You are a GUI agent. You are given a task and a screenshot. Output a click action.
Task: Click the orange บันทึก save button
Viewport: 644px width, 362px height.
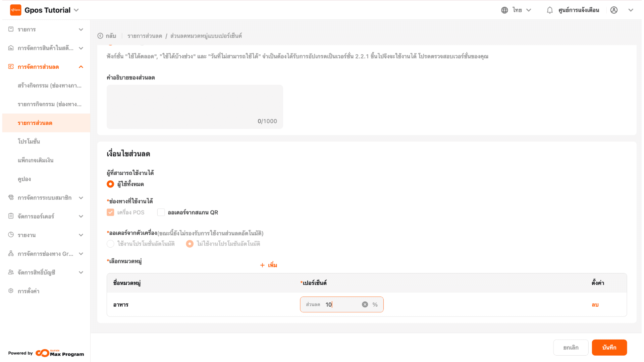[609, 347]
